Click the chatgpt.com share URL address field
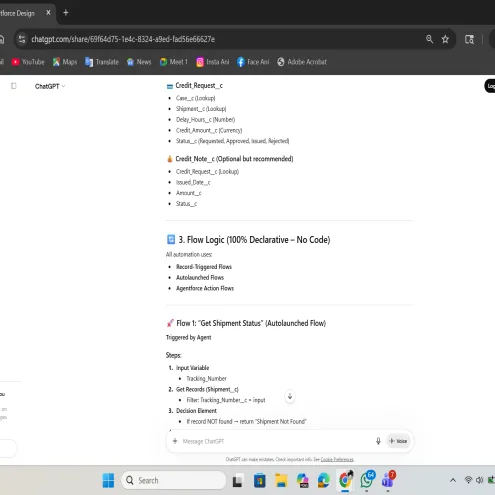 coord(123,39)
